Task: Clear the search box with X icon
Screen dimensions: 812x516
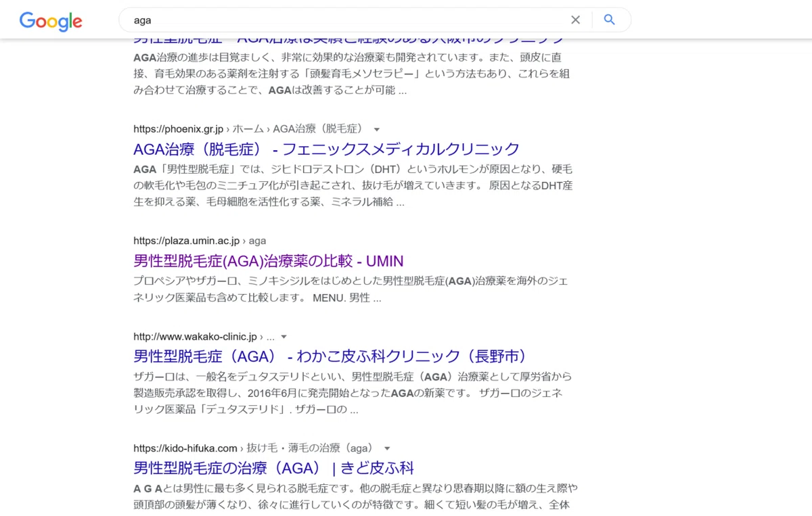Action: (x=575, y=20)
